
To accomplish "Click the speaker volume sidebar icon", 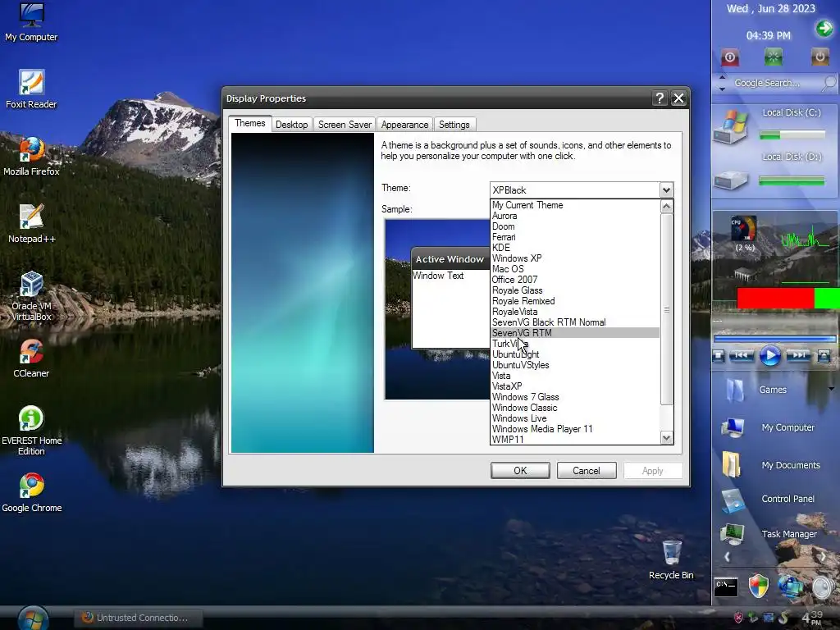I will coord(823,587).
